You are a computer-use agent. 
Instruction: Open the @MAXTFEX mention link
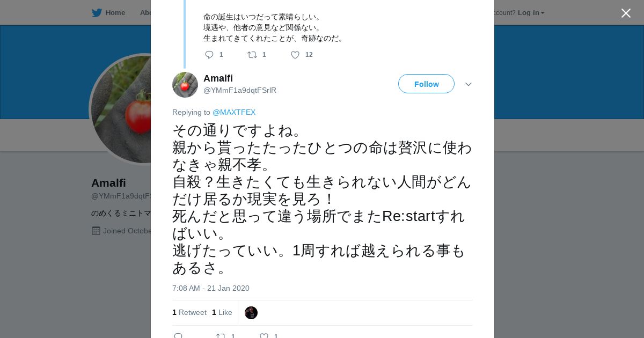click(234, 112)
